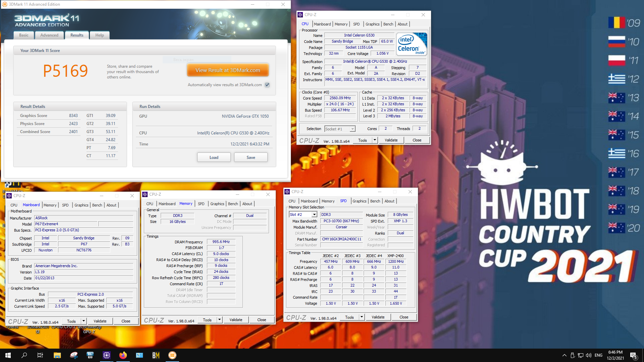
Task: Open the white bars taskbar icon
Action: (x=90, y=355)
